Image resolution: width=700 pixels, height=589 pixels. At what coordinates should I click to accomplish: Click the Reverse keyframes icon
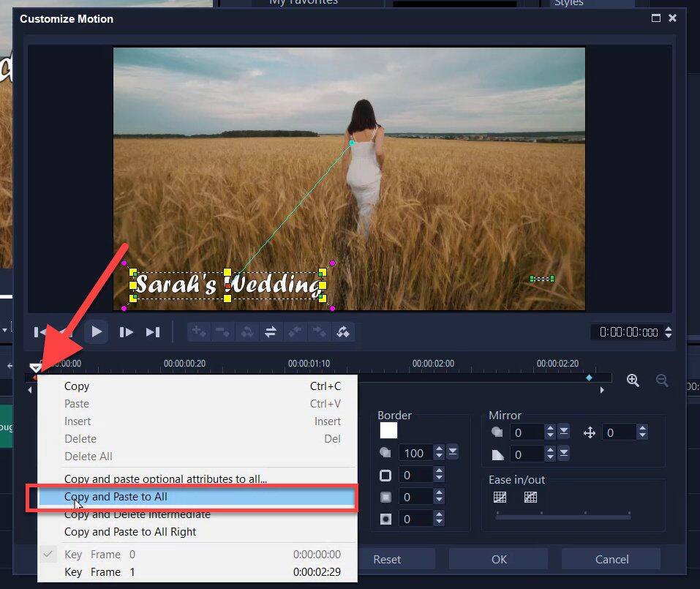[x=271, y=332]
